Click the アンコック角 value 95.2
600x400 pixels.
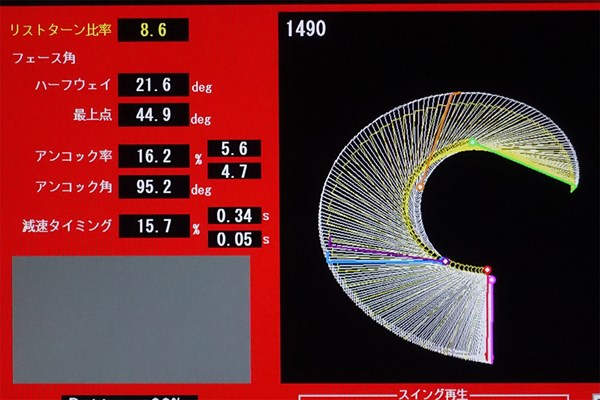click(x=154, y=187)
